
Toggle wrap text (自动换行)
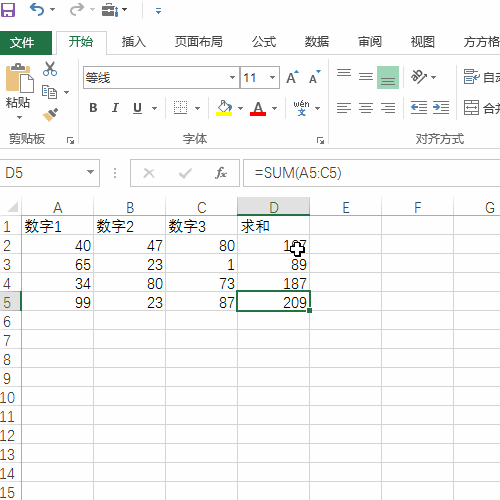click(x=481, y=77)
